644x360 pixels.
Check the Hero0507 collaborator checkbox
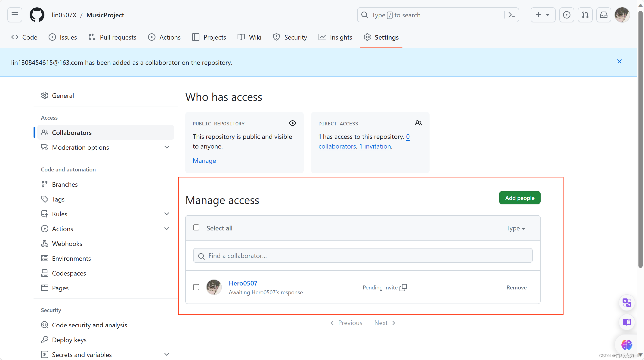click(x=196, y=287)
